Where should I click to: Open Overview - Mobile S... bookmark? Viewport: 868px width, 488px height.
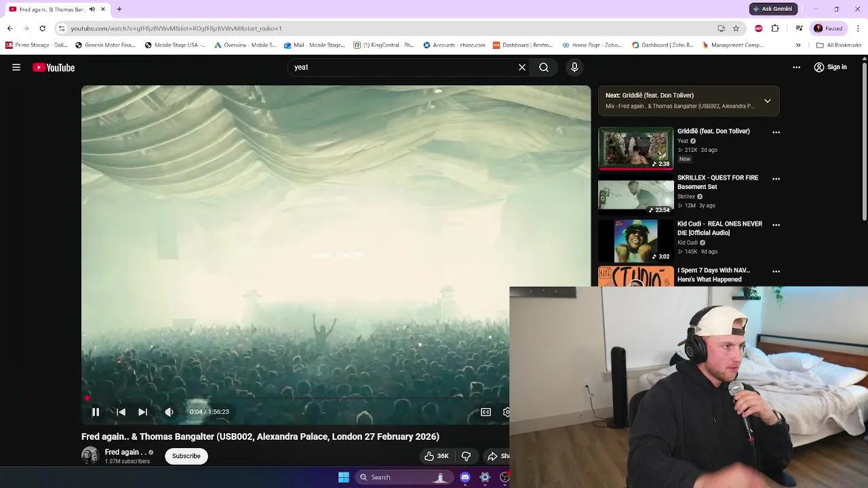[x=245, y=45]
